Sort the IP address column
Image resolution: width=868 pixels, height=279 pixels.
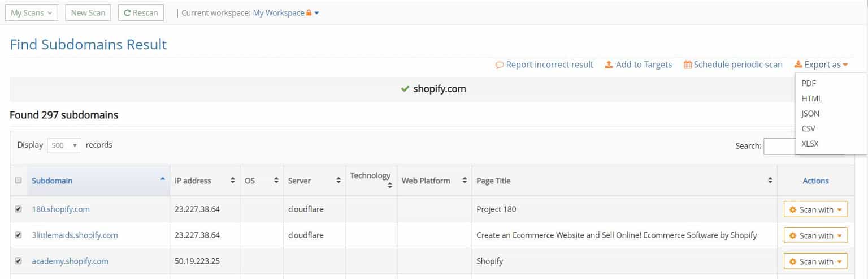tap(232, 181)
